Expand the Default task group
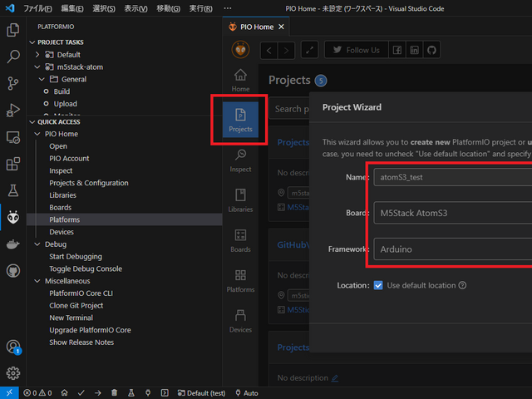 click(x=37, y=55)
